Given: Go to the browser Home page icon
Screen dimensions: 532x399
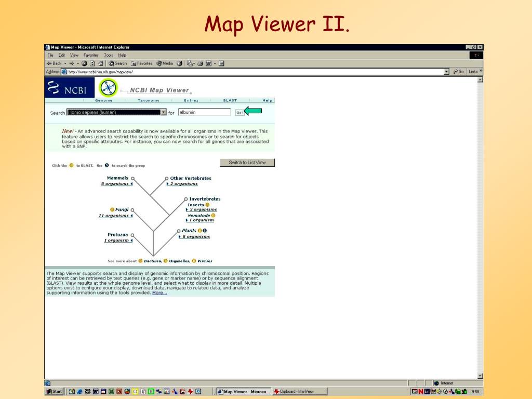Looking at the screenshot, I should [x=101, y=63].
